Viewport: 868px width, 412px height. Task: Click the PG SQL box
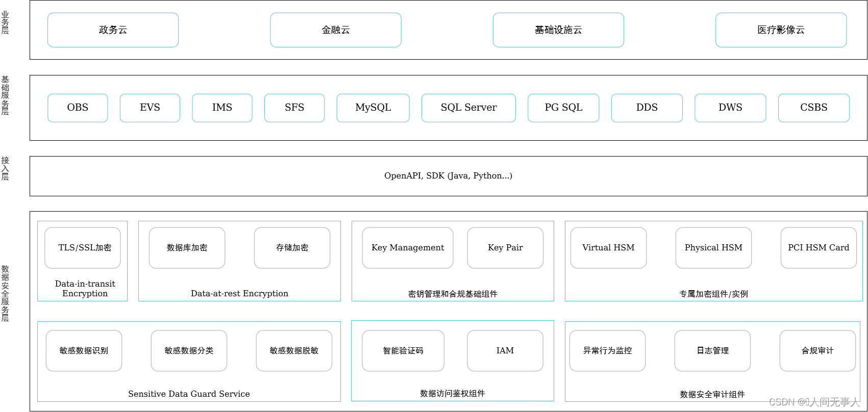pyautogui.click(x=563, y=108)
